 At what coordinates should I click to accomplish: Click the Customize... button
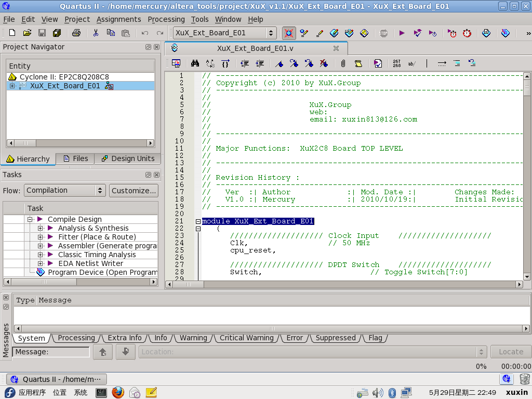(134, 191)
